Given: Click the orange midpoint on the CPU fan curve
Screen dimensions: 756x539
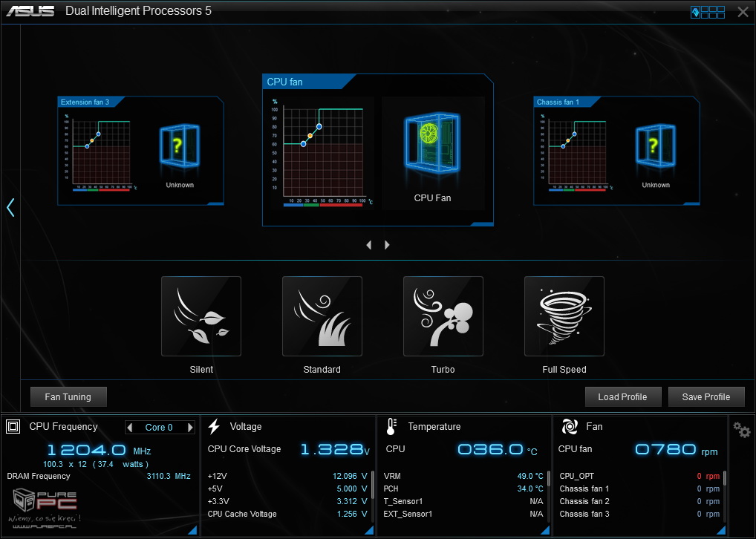Looking at the screenshot, I should point(310,136).
